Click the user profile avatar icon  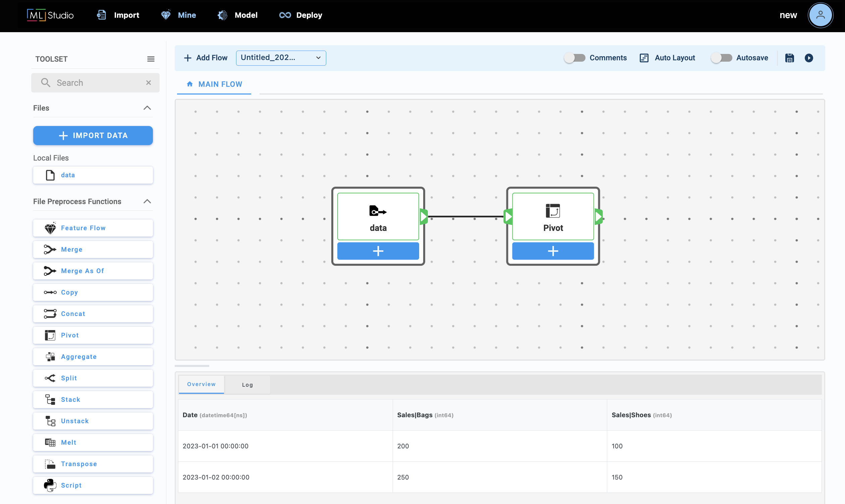pos(820,15)
